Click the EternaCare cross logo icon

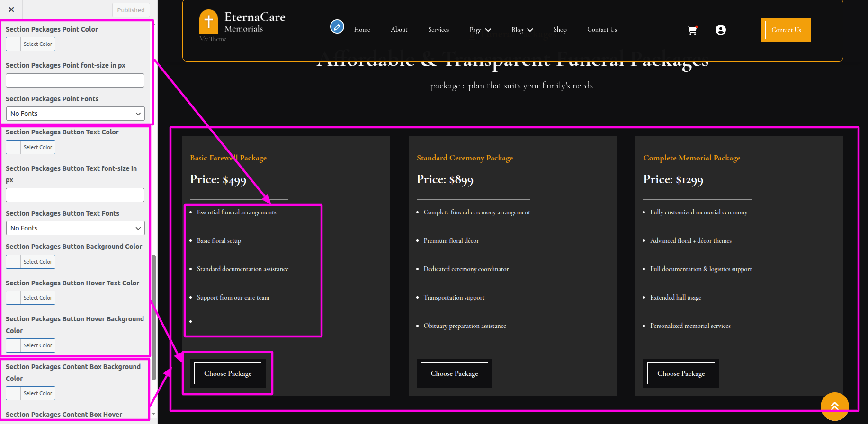(x=208, y=22)
